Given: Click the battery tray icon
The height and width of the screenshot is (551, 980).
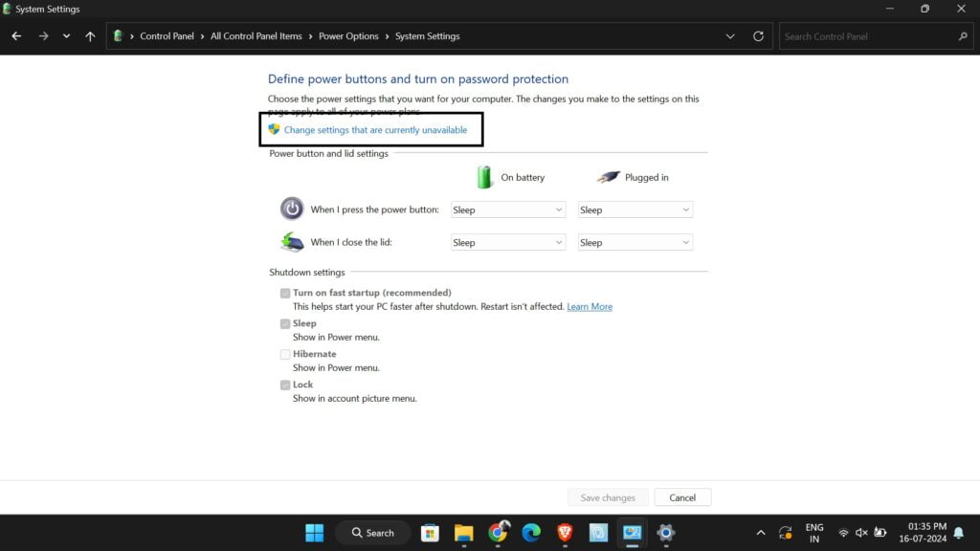Looking at the screenshot, I should click(x=880, y=533).
